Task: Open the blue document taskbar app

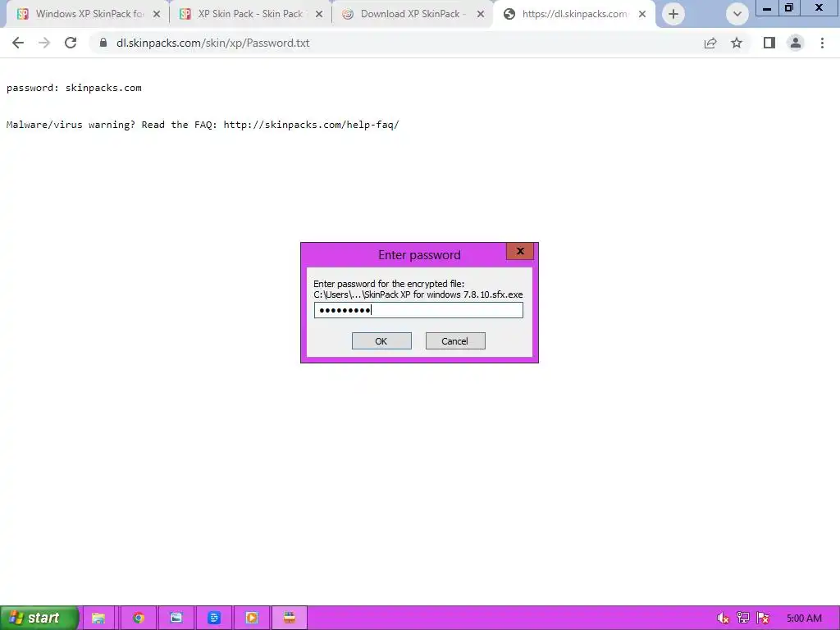Action: coord(214,618)
